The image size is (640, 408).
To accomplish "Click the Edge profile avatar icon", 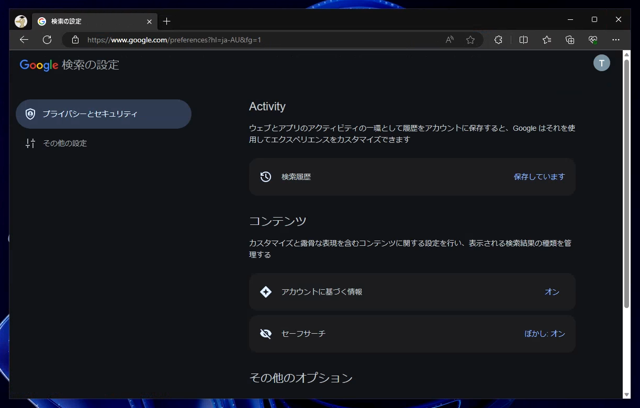I will (x=21, y=21).
